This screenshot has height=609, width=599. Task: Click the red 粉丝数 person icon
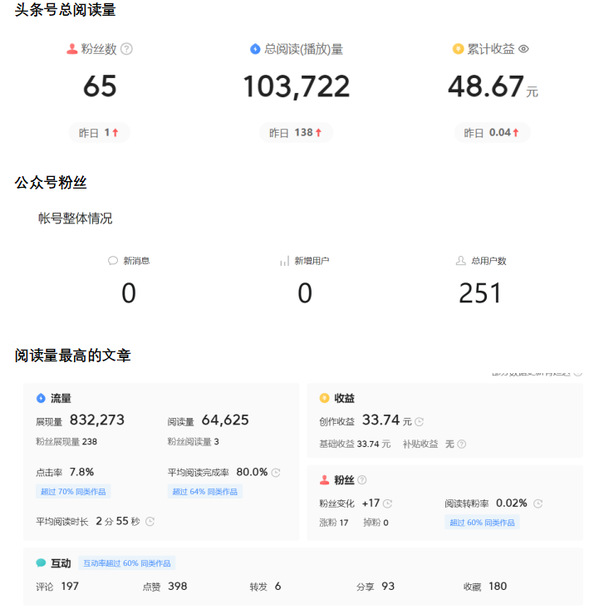click(x=72, y=49)
